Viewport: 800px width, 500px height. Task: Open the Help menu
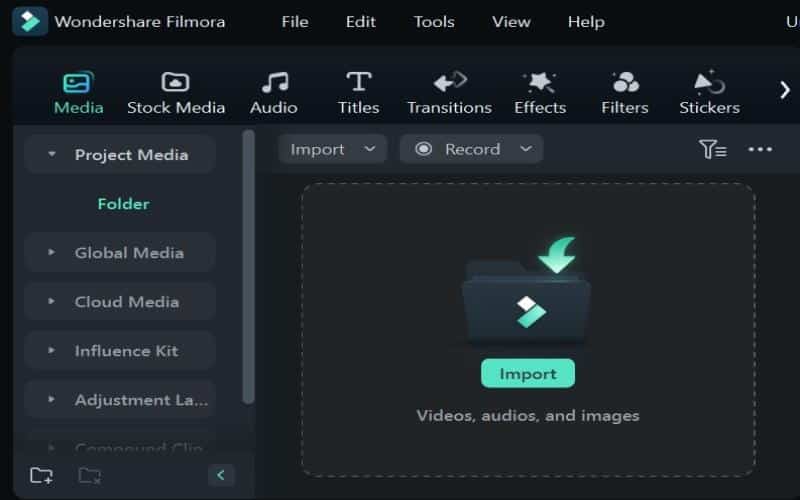coord(586,22)
